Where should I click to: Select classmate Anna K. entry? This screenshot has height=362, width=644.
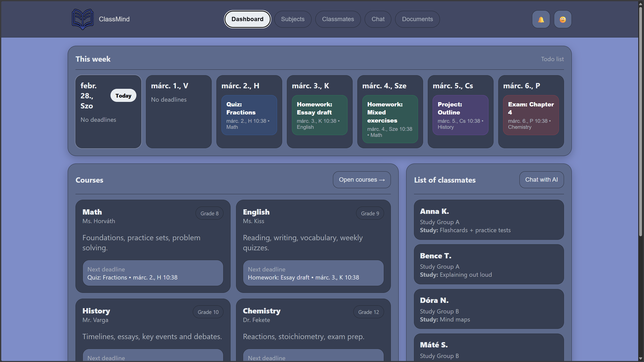pos(488,220)
